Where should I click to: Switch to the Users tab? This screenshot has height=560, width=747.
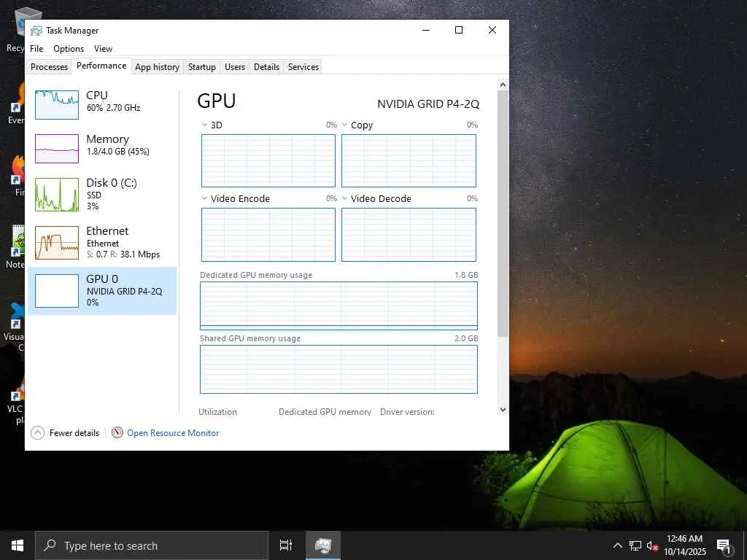click(235, 66)
